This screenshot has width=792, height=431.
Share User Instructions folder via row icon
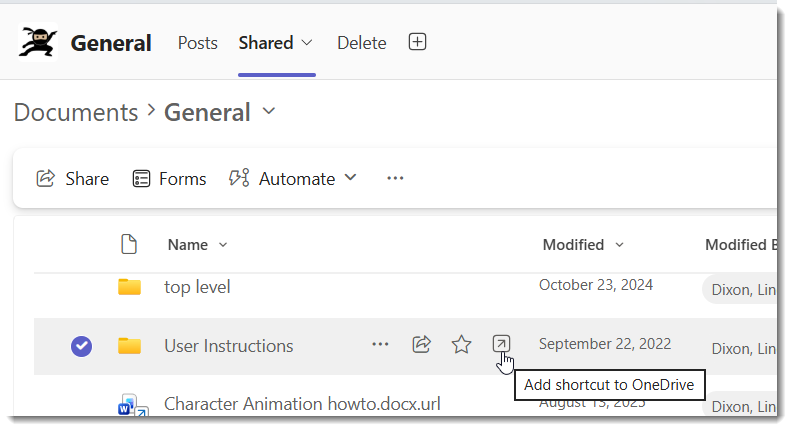tap(421, 345)
